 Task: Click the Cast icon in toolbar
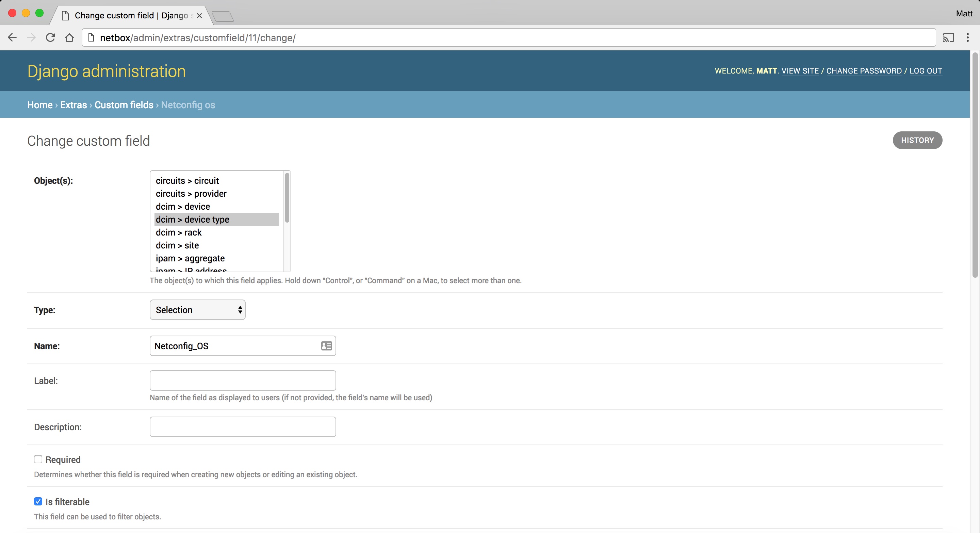948,38
